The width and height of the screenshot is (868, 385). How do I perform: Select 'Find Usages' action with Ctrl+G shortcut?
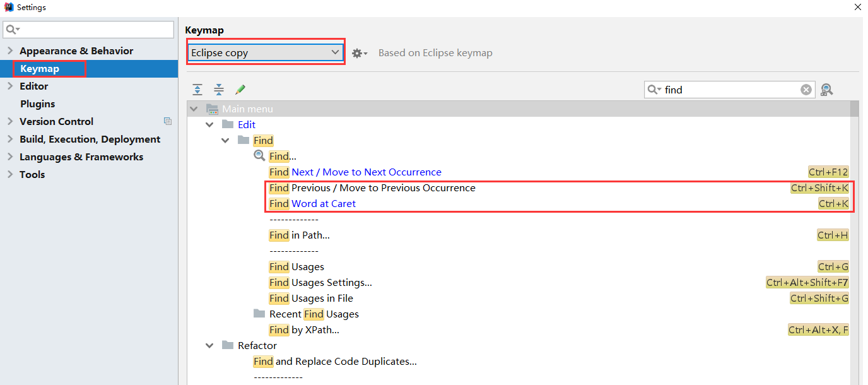296,266
